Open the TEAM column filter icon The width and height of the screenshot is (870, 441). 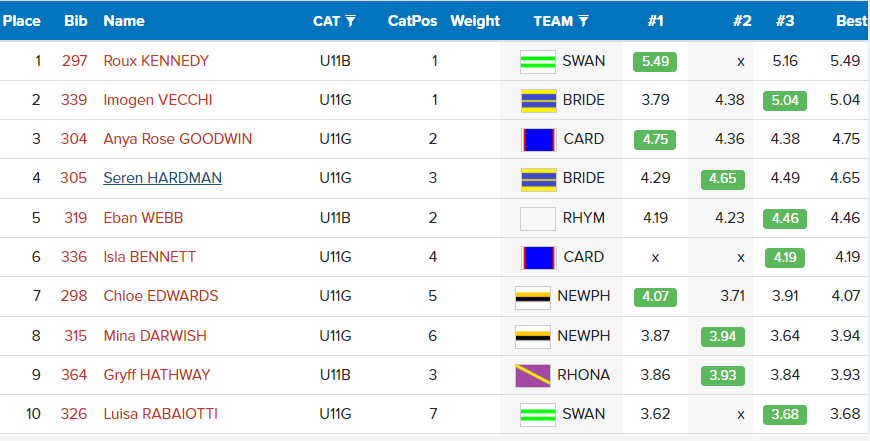583,21
